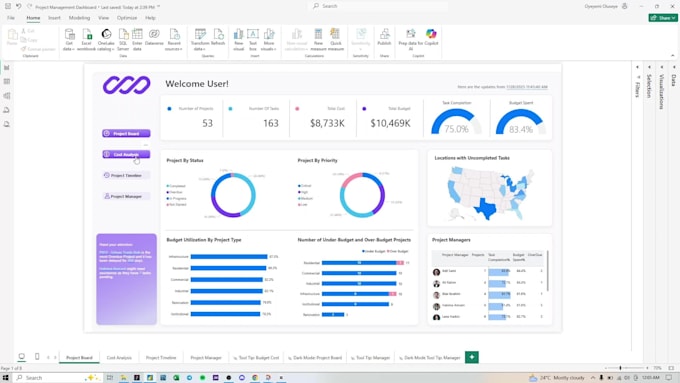Open the Tool Tip Budget Cost page tab
The height and width of the screenshot is (383, 680).
point(256,358)
